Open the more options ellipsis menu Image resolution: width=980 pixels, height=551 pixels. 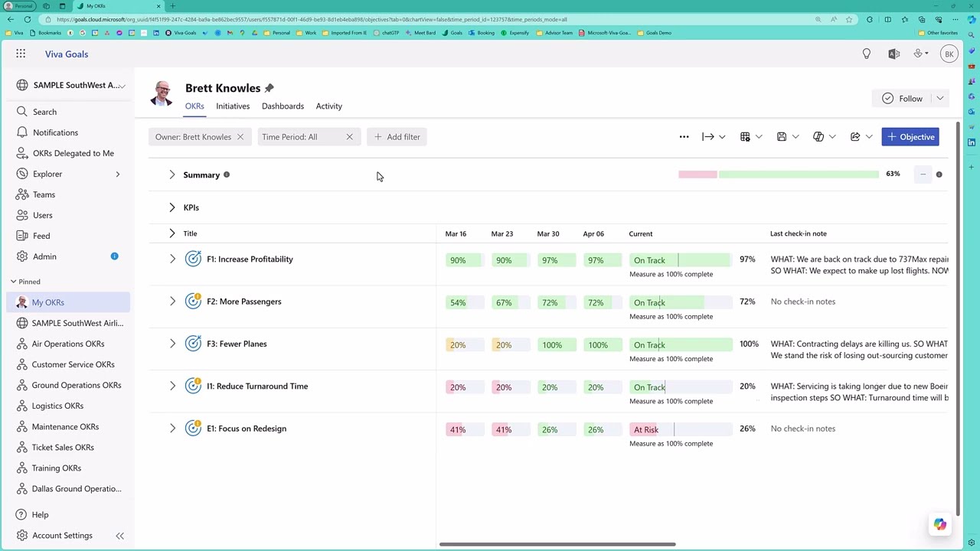click(684, 137)
